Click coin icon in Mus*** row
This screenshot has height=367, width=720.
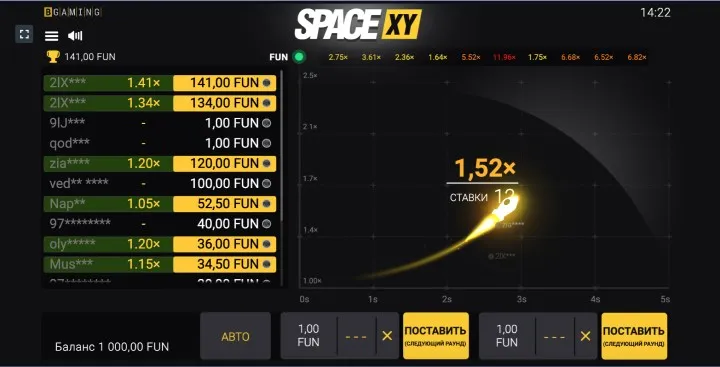(x=266, y=264)
